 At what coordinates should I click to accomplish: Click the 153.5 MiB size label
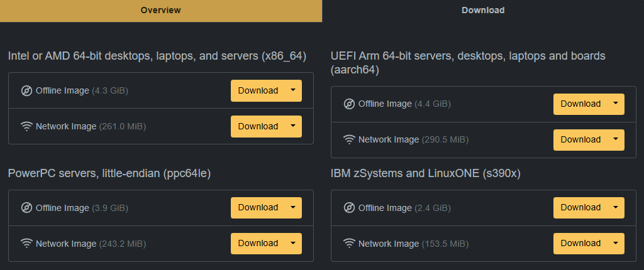coord(445,244)
